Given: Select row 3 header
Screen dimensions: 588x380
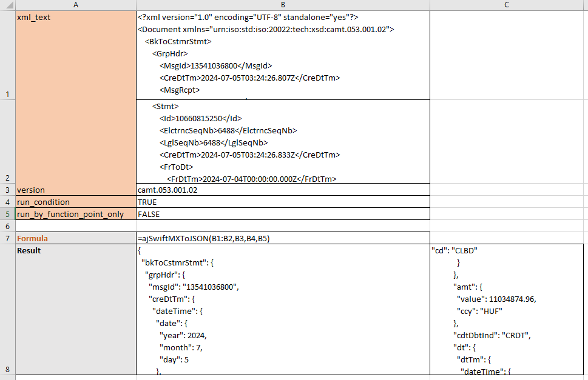Looking at the screenshot, I should pyautogui.click(x=7, y=190).
